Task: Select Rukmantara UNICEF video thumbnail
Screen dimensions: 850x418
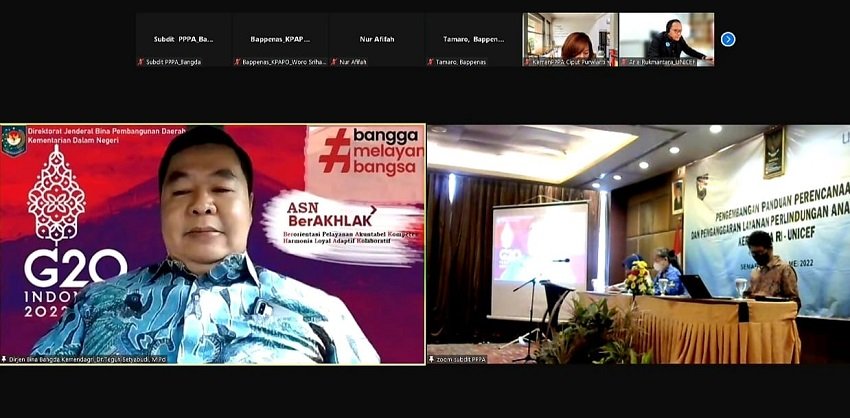Action: click(x=666, y=40)
